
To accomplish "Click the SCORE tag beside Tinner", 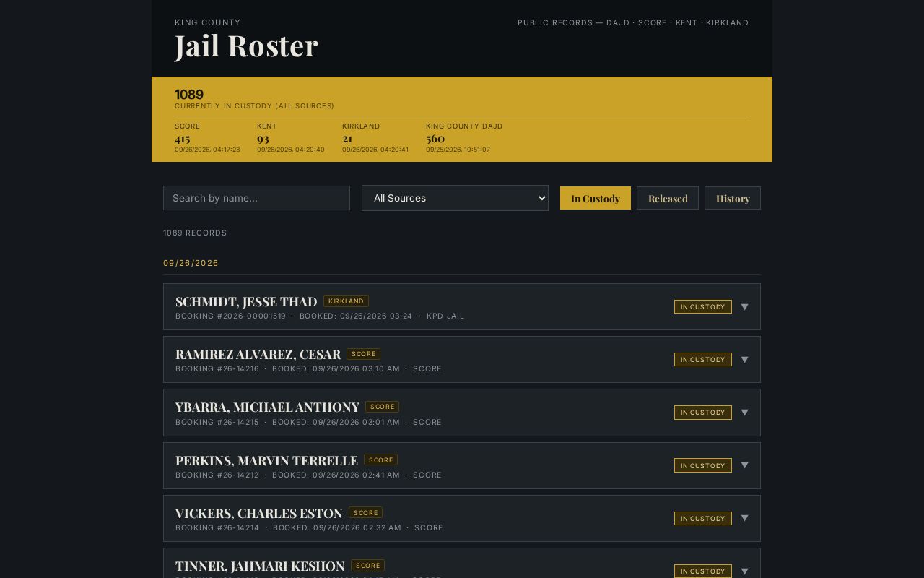I will [367, 565].
